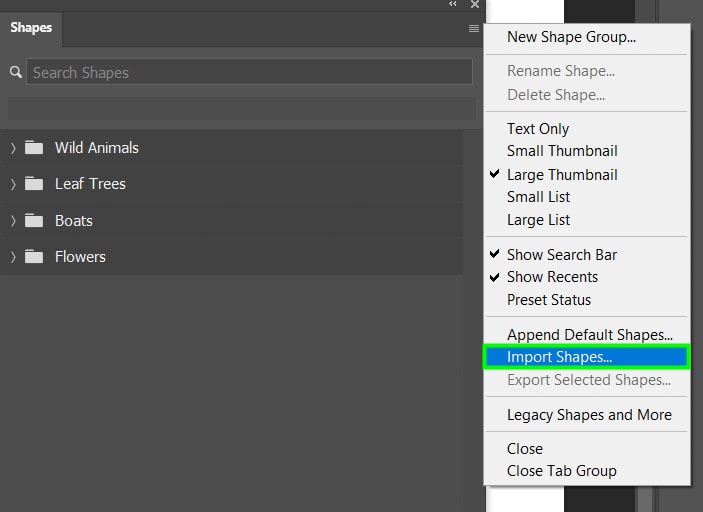The image size is (703, 512).
Task: Choose New Shape Group from menu
Action: click(x=587, y=37)
